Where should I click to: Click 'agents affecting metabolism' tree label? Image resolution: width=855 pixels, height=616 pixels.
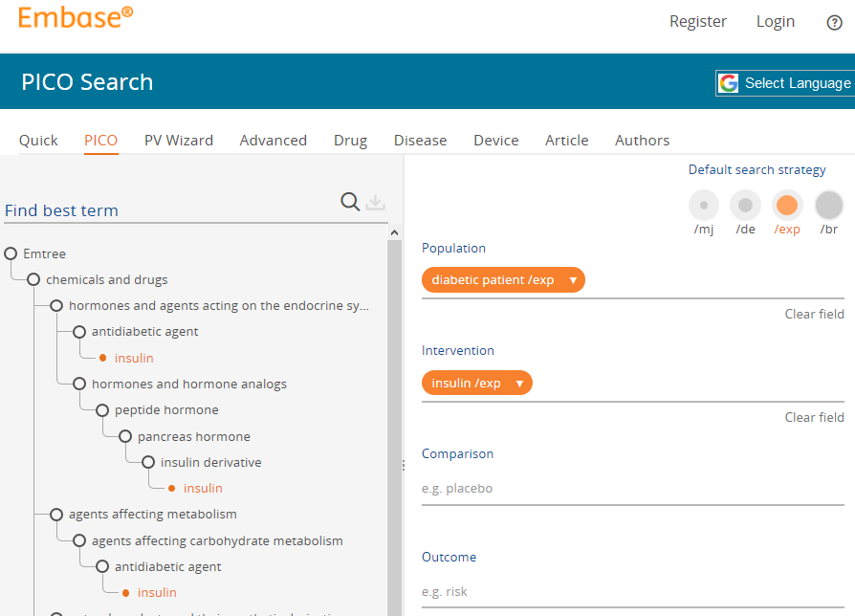click(153, 514)
